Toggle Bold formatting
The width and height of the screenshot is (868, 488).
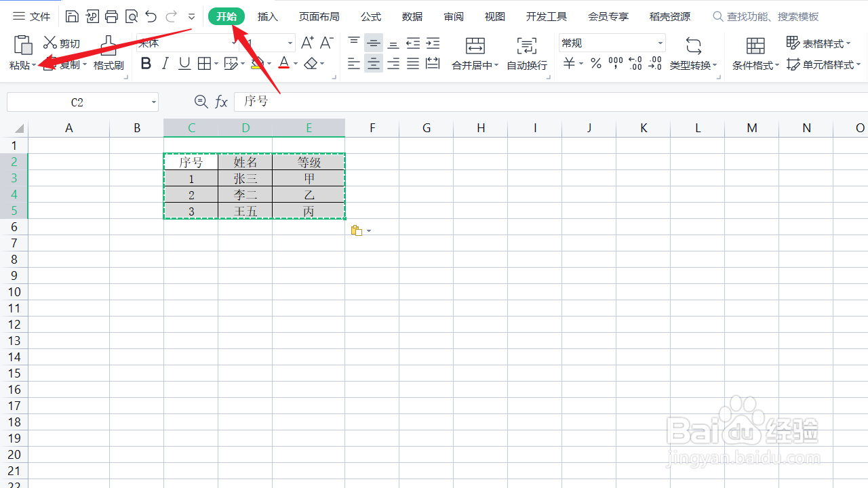(x=146, y=64)
